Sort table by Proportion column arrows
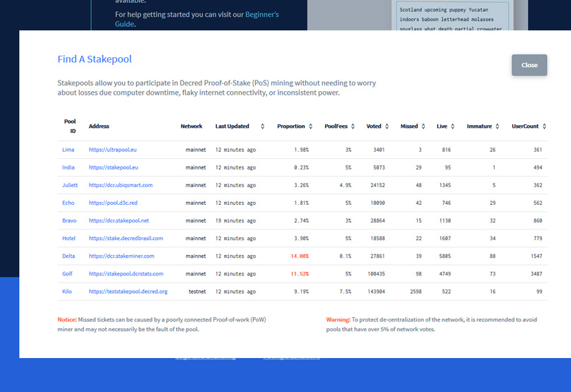The height and width of the screenshot is (392, 571). (310, 126)
